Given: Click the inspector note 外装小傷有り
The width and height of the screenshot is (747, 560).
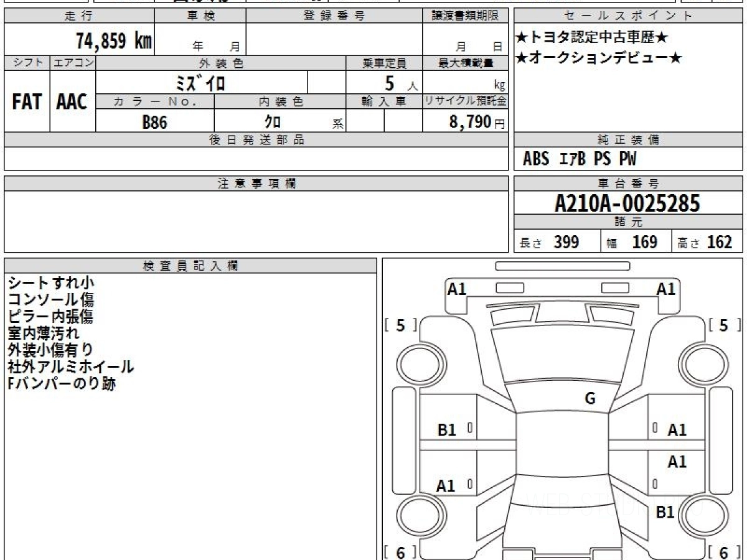Looking at the screenshot, I should pyautogui.click(x=51, y=350).
